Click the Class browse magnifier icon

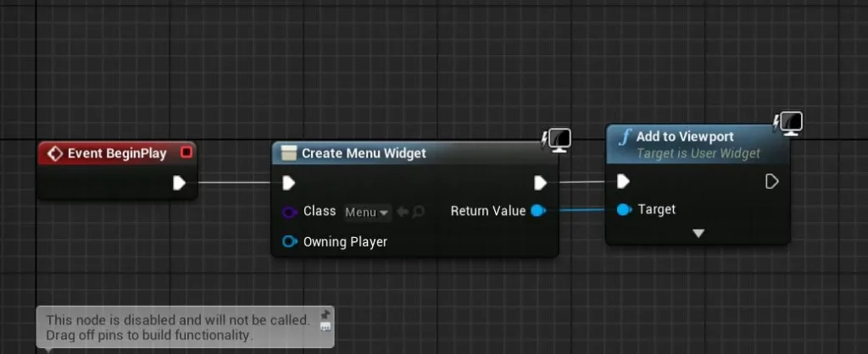click(419, 212)
